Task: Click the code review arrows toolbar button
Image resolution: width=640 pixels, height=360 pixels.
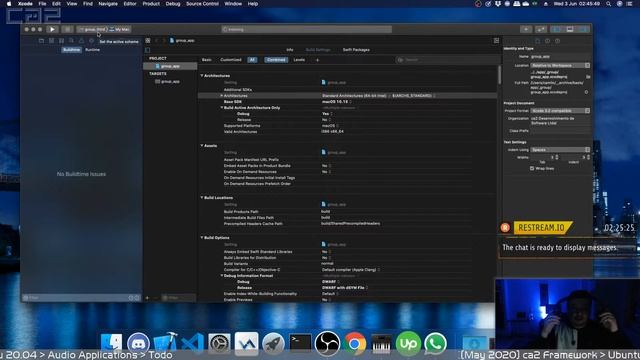Action: (541, 29)
